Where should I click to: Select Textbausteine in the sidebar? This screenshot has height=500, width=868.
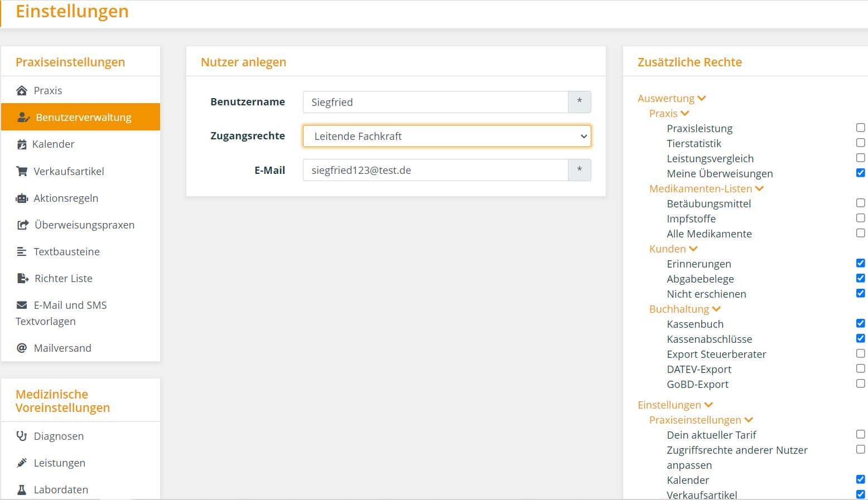coord(80,251)
